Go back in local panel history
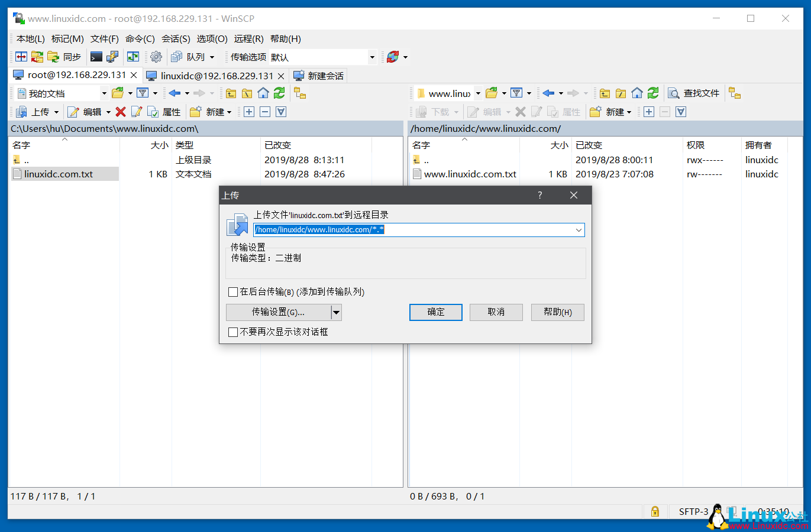The image size is (811, 532). pyautogui.click(x=175, y=93)
